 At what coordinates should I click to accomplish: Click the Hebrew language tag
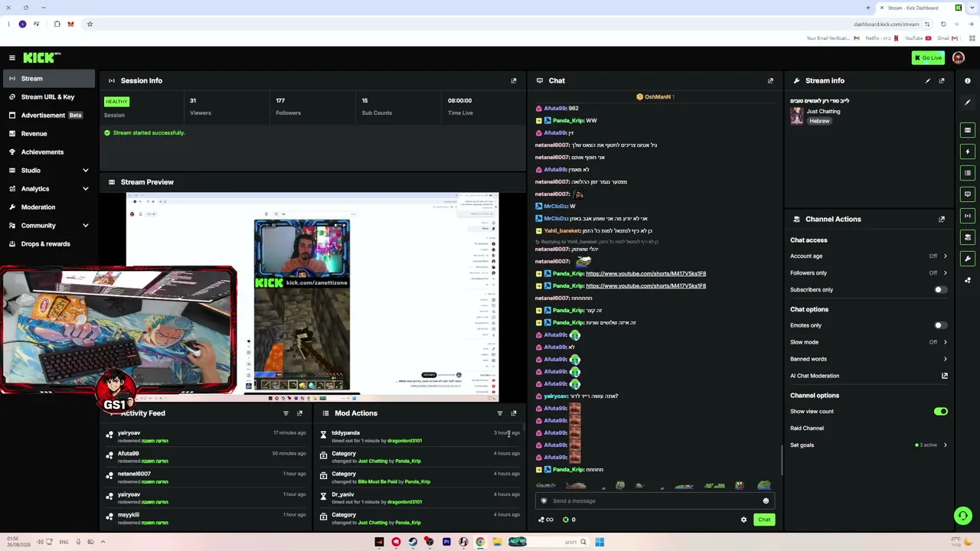coord(819,122)
